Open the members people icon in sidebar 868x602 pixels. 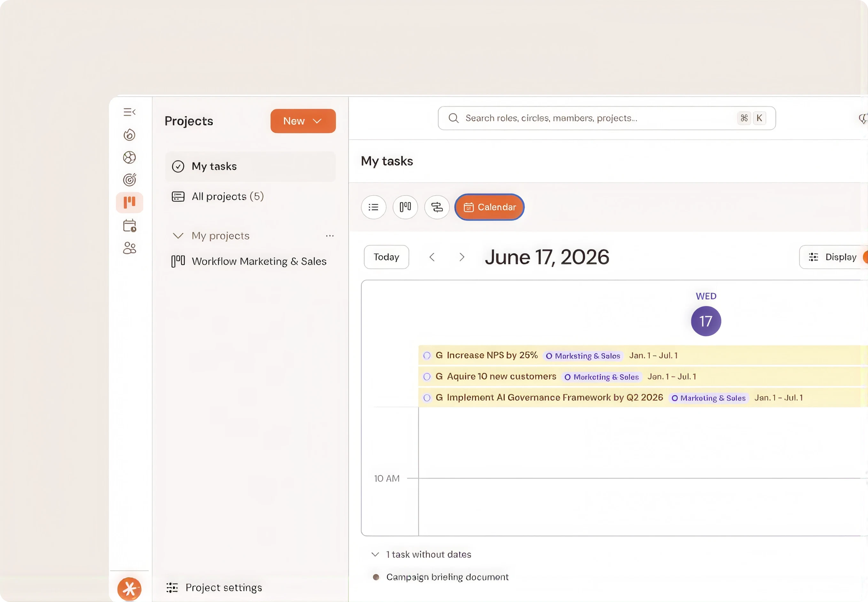(129, 248)
